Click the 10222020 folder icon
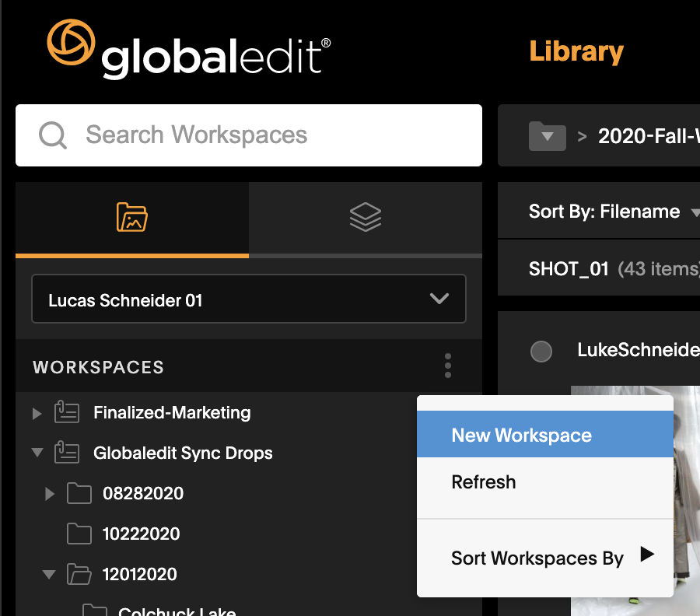 click(79, 534)
